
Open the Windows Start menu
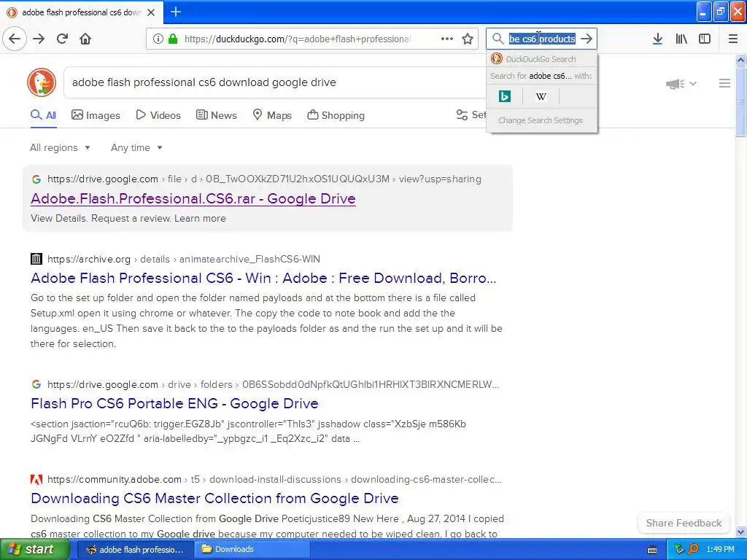pos(34,550)
